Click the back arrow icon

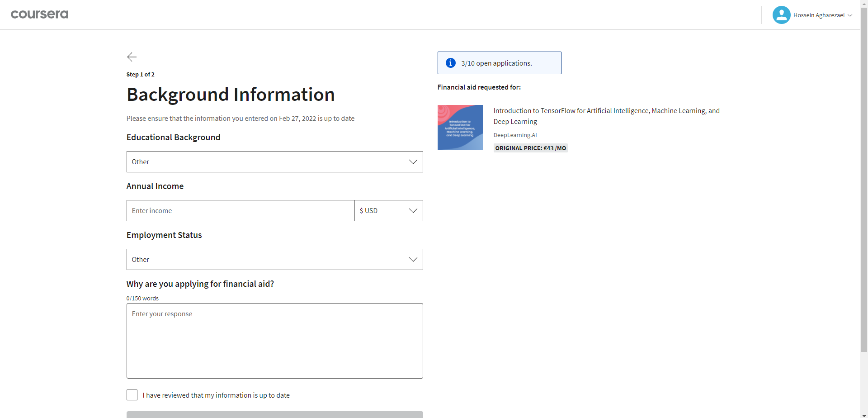pos(131,57)
